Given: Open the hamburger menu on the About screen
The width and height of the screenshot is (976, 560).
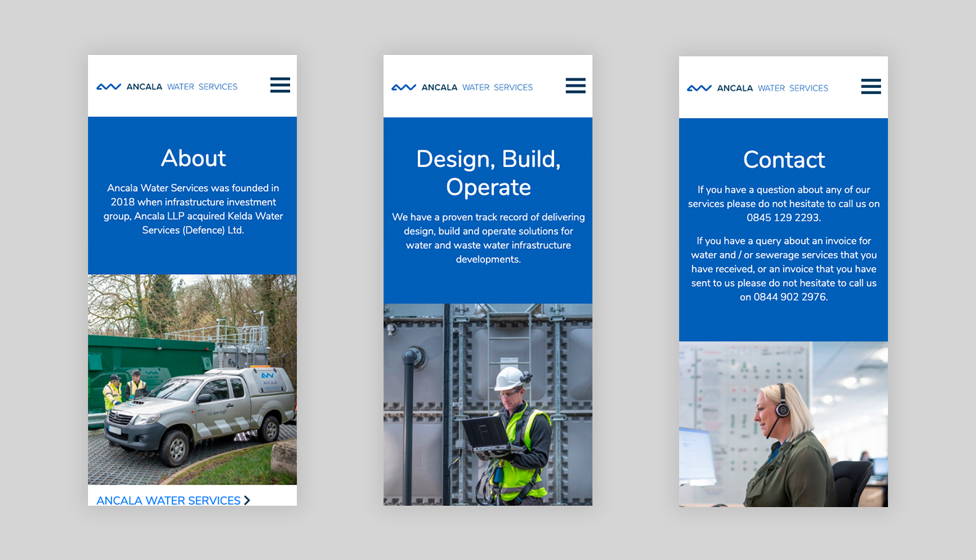Looking at the screenshot, I should 280,85.
